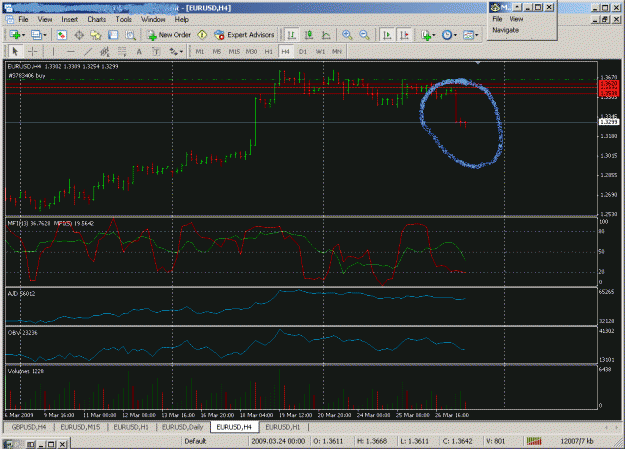Click the 1.3299 current price label
Viewport: 625px width, 449px height.
coord(609,122)
